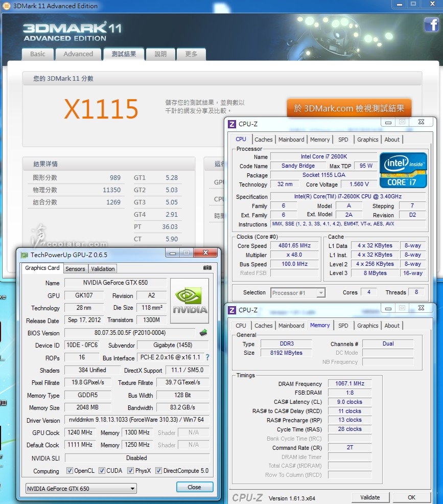Click the NVIDIA logo in GPU-Z
This screenshot has width=443, height=504.
click(x=190, y=301)
